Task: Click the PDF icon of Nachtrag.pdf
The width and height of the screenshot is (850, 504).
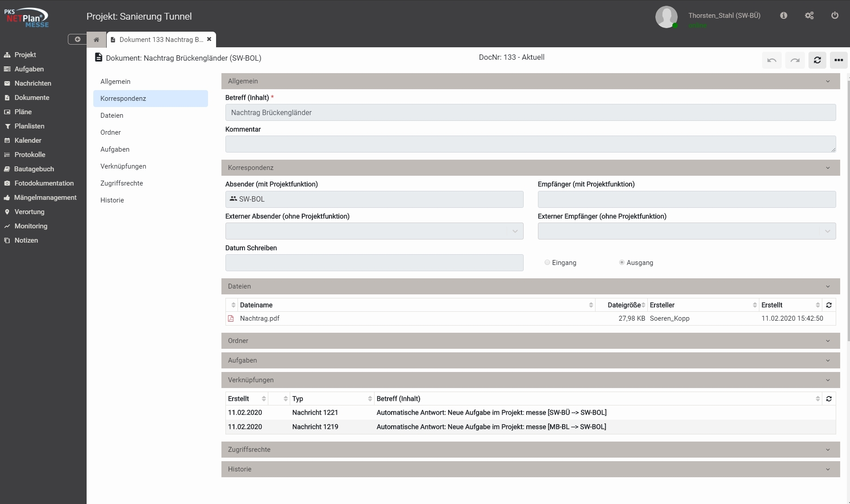Action: pos(231,318)
